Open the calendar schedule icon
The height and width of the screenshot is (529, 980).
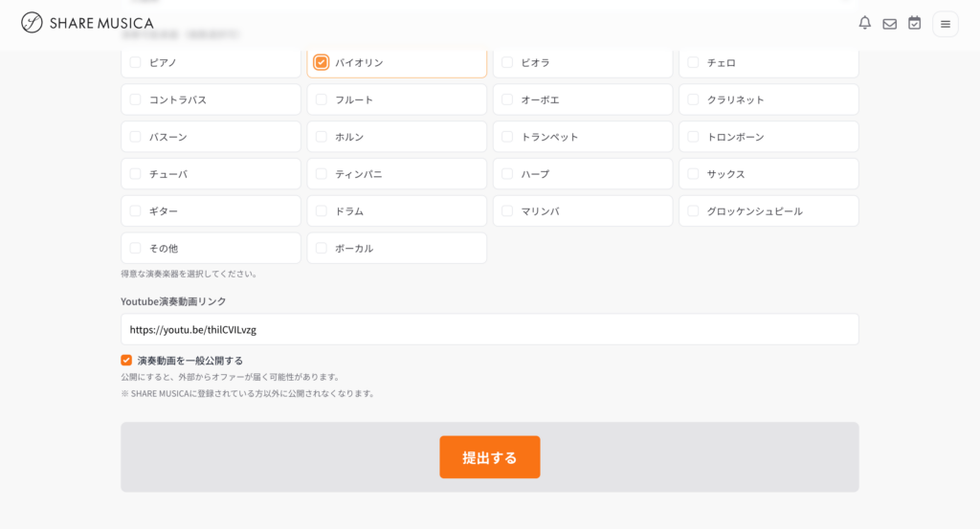point(915,23)
